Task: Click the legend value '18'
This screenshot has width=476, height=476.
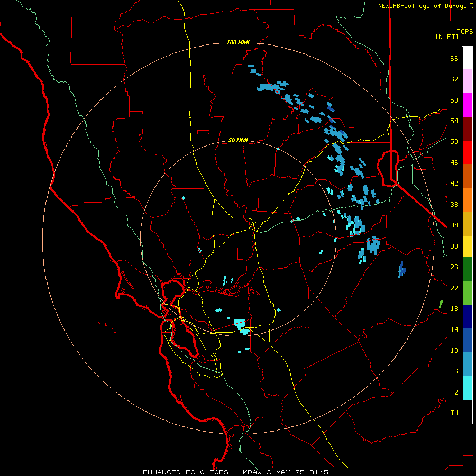Action: [x=454, y=309]
